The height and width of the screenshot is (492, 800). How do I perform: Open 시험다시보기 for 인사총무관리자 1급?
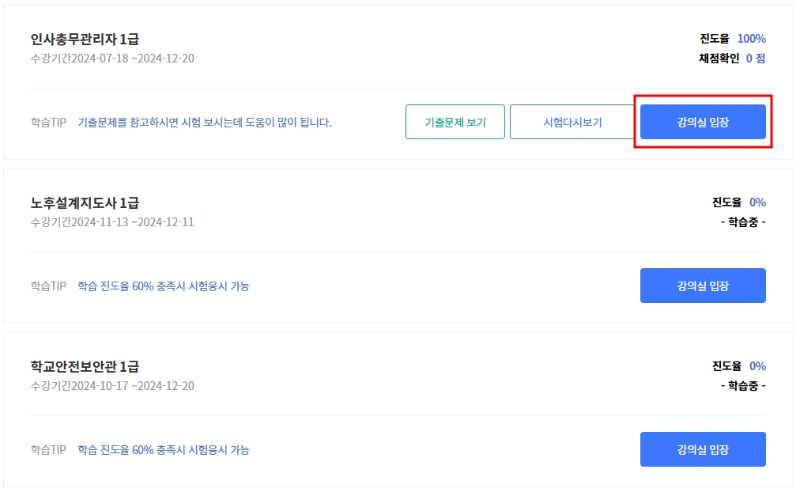click(572, 122)
